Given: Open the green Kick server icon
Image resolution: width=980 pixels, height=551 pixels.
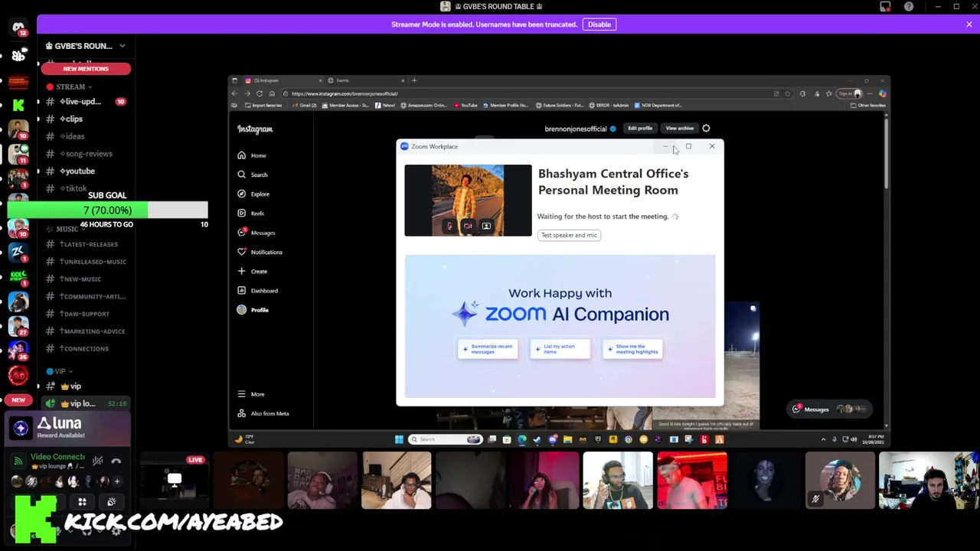Looking at the screenshot, I should tap(18, 106).
